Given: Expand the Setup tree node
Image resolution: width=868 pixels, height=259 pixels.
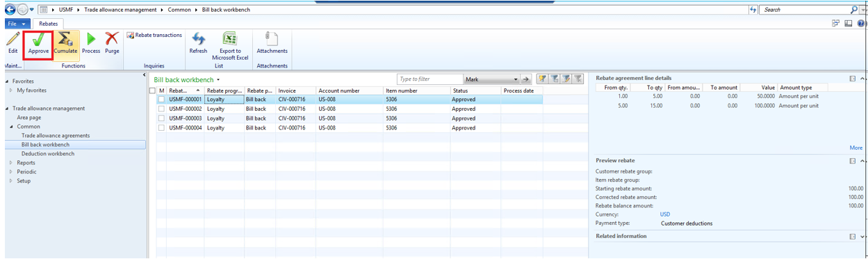Looking at the screenshot, I should pos(10,181).
